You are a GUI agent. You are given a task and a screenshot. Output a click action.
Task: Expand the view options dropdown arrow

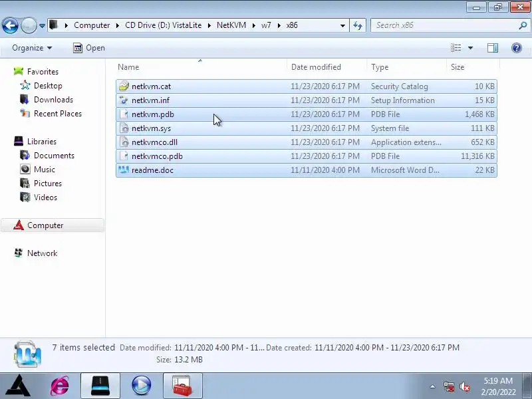(x=471, y=48)
